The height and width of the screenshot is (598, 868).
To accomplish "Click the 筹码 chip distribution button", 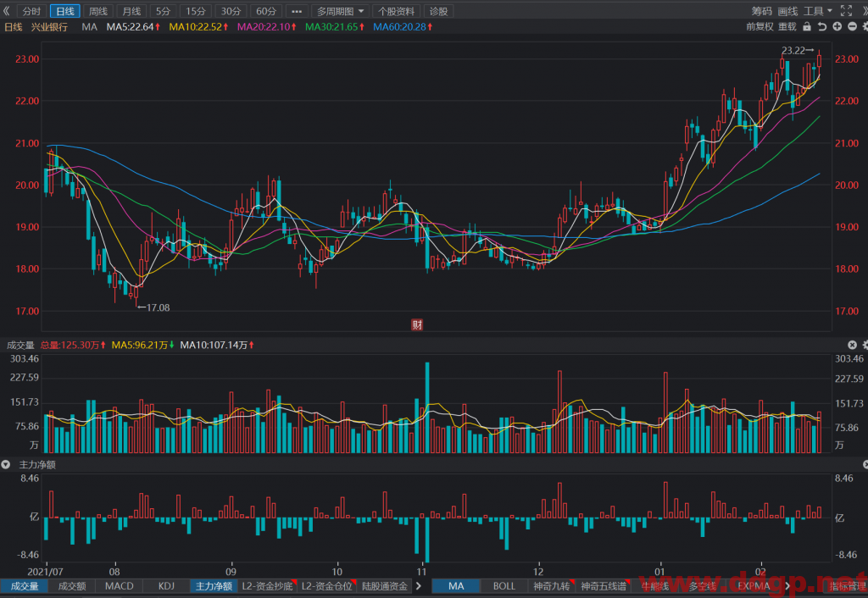I will click(x=762, y=11).
